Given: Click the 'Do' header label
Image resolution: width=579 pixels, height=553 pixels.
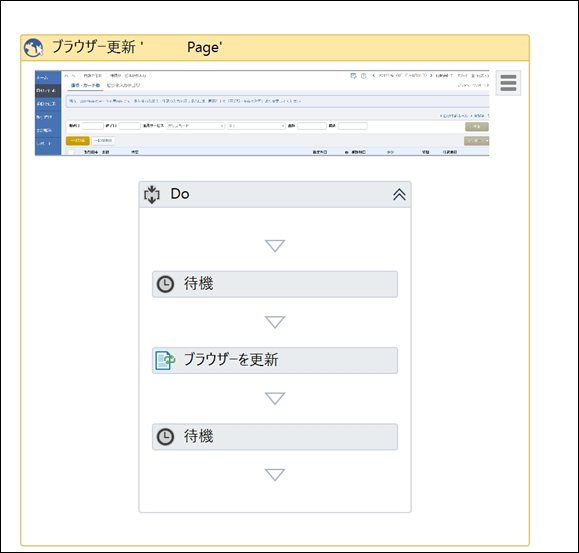Looking at the screenshot, I should (x=180, y=194).
